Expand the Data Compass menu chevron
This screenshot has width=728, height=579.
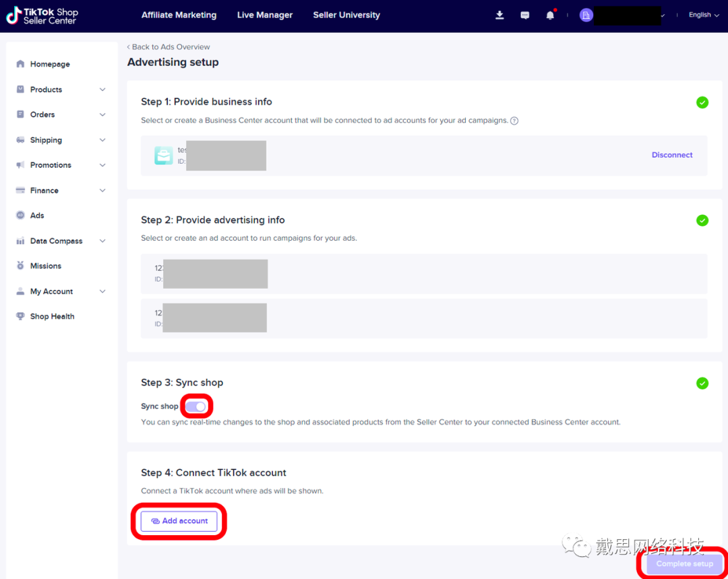pyautogui.click(x=102, y=241)
